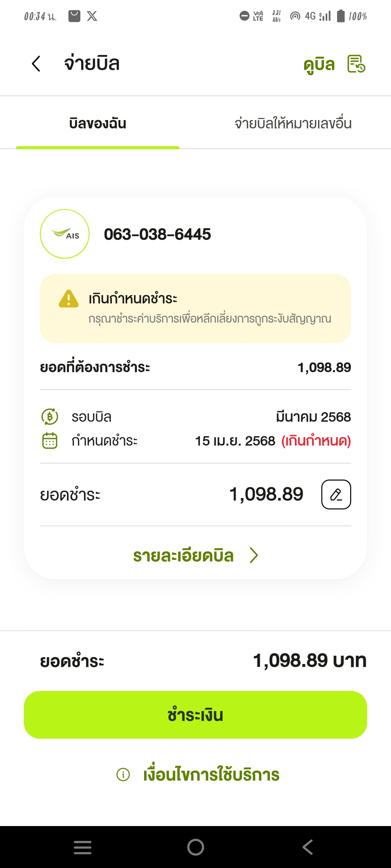391x868 pixels.
Task: Tap the calendar icon beside กำหนดชำระ
Action: point(50,441)
